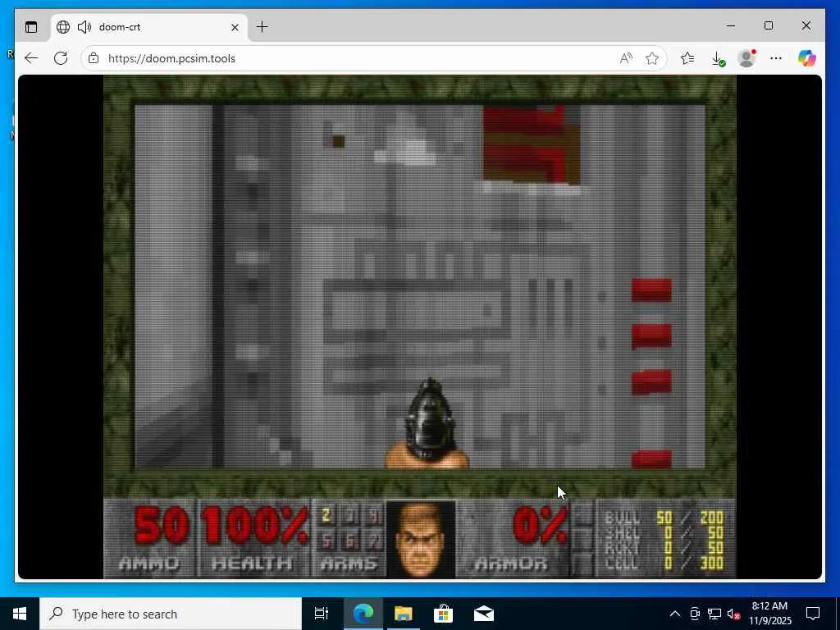Open File Explorer from taskbar
This screenshot has width=840, height=630.
(x=403, y=614)
